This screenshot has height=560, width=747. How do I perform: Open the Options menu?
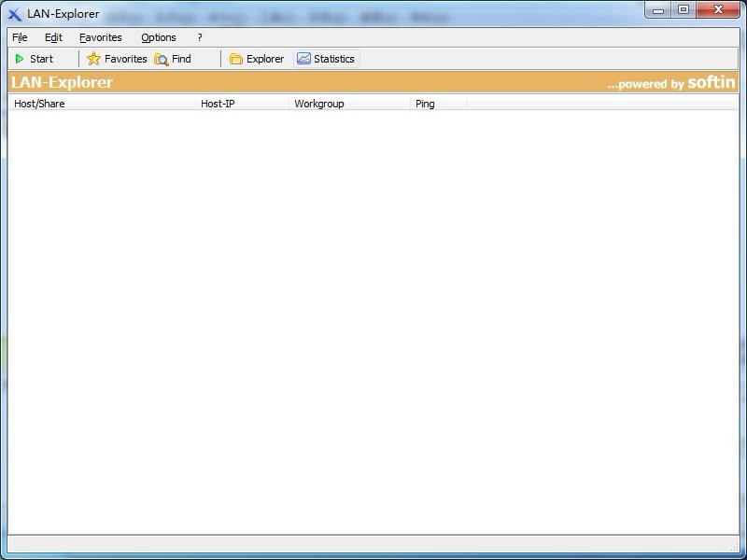tap(159, 37)
